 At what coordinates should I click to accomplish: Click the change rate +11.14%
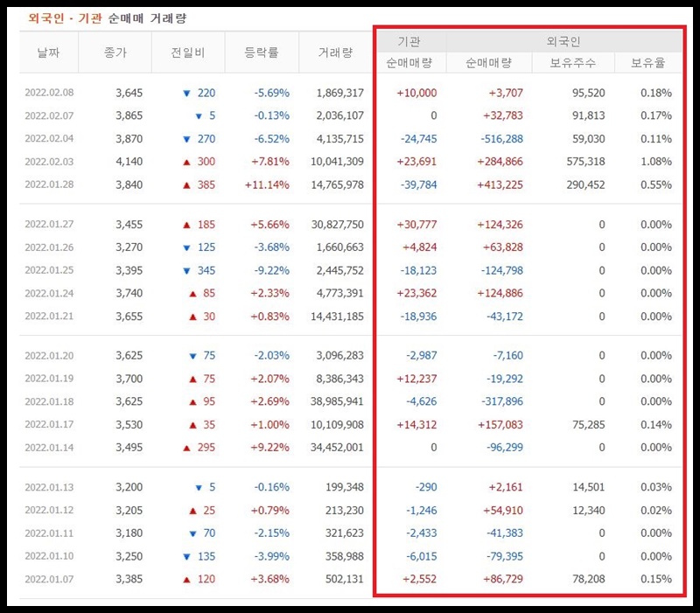pyautogui.click(x=267, y=185)
